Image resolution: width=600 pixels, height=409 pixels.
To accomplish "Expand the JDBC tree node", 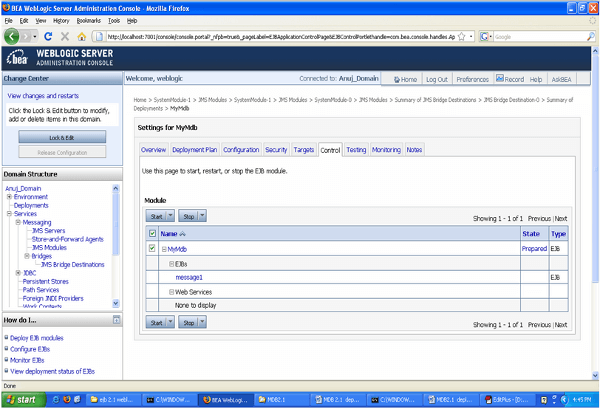I will 18,273.
